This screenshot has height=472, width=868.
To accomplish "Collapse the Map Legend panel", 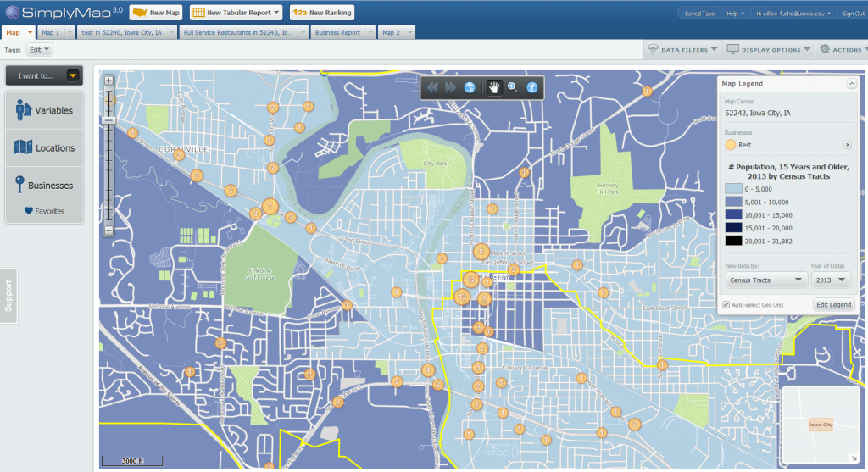I will [851, 84].
